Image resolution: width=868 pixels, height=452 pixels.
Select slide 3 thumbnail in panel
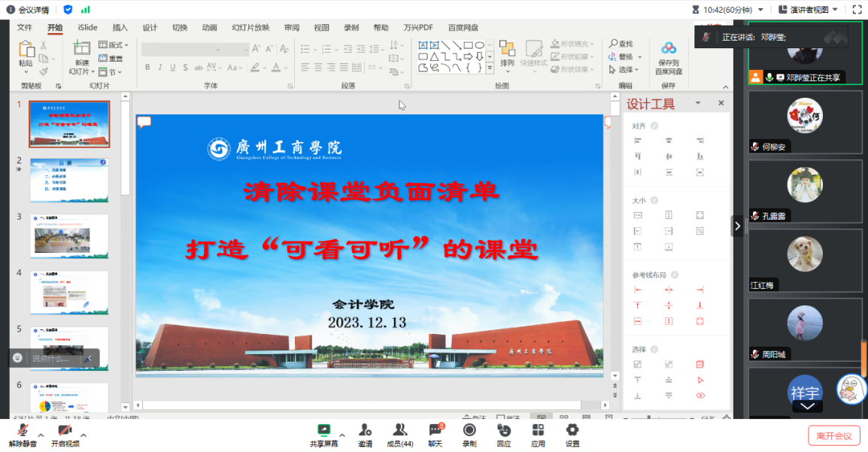point(69,236)
